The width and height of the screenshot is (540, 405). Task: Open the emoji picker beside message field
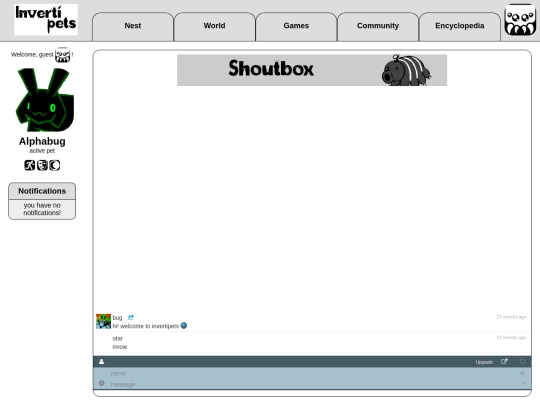pos(102,383)
